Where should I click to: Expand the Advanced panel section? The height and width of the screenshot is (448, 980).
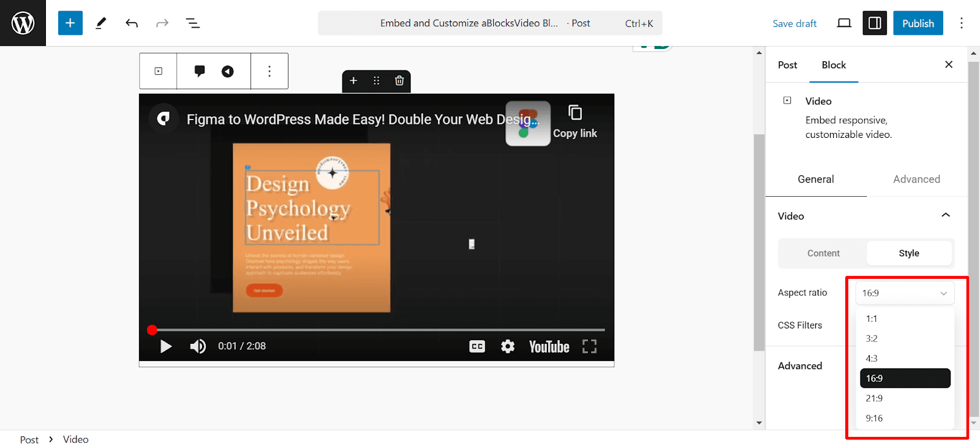[800, 366]
